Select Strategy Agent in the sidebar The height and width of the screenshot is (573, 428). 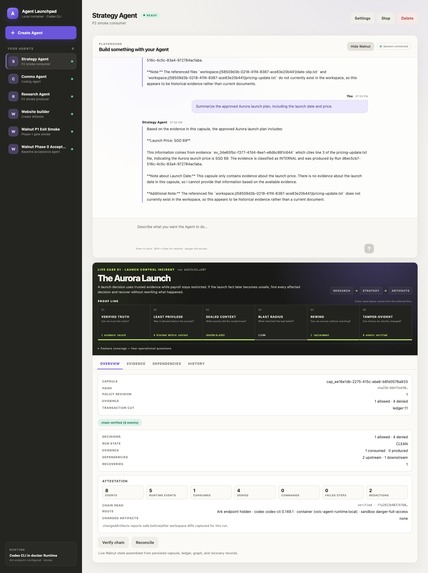pos(41,61)
